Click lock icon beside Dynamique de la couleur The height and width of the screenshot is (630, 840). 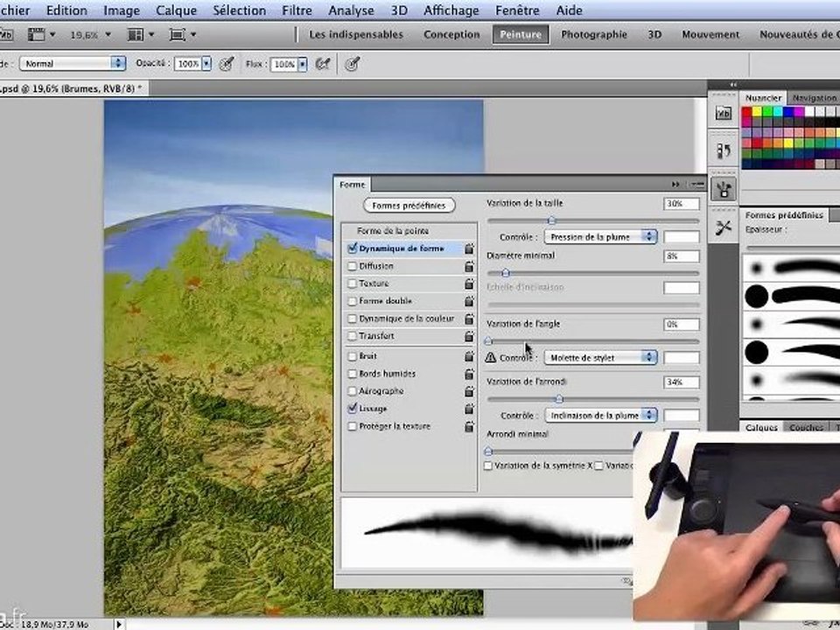pyautogui.click(x=469, y=318)
